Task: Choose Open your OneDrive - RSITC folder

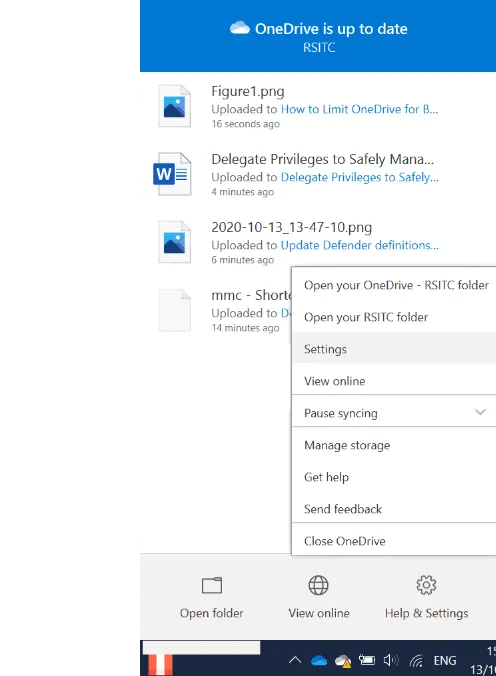Action: pyautogui.click(x=394, y=285)
